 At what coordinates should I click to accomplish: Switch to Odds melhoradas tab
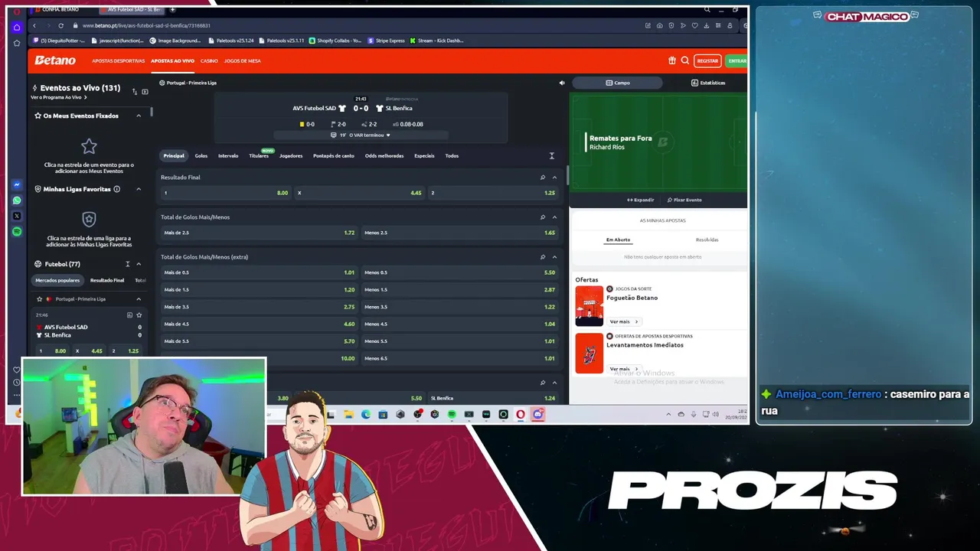click(384, 156)
